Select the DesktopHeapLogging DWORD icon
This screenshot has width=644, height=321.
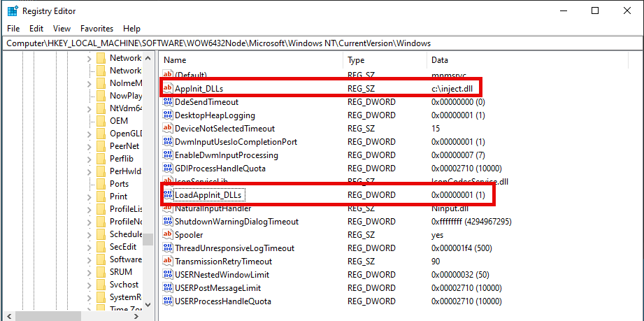click(x=168, y=115)
